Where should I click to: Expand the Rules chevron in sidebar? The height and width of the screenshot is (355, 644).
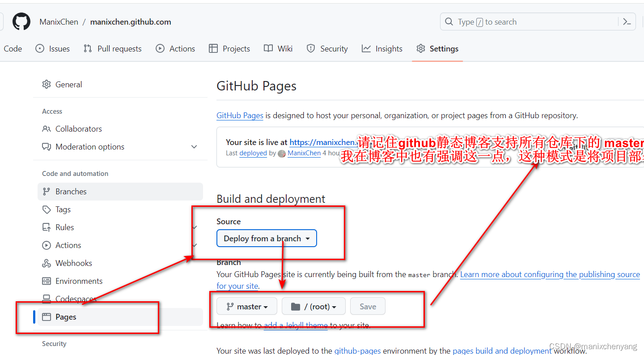click(x=194, y=227)
